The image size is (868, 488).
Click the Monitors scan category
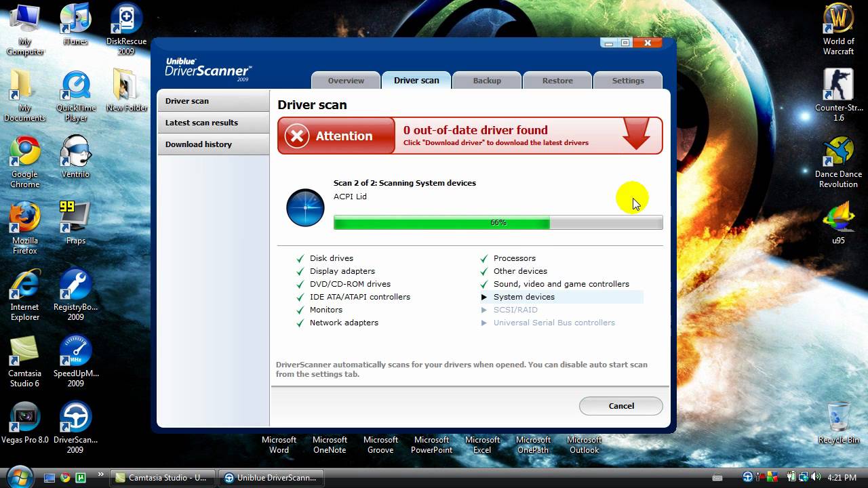point(325,310)
